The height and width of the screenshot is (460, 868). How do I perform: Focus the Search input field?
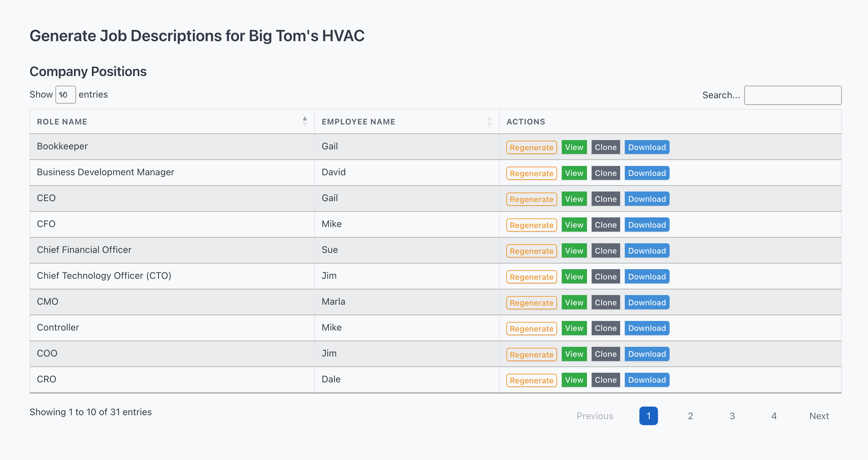coord(793,95)
